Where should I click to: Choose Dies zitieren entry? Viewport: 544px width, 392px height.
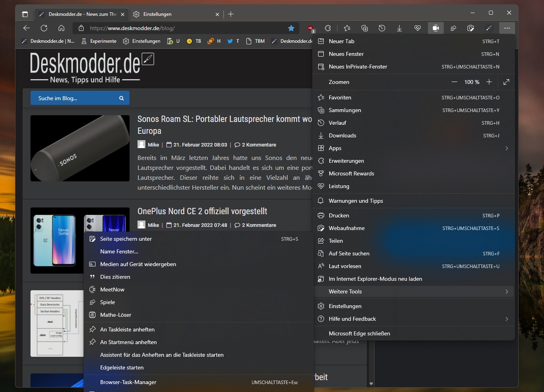tap(199, 277)
